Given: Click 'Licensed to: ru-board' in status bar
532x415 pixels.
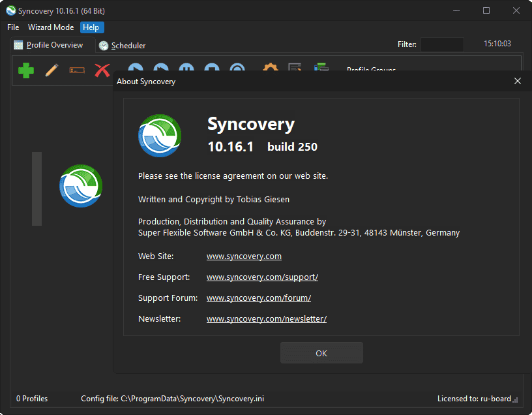Looking at the screenshot, I should [474, 399].
